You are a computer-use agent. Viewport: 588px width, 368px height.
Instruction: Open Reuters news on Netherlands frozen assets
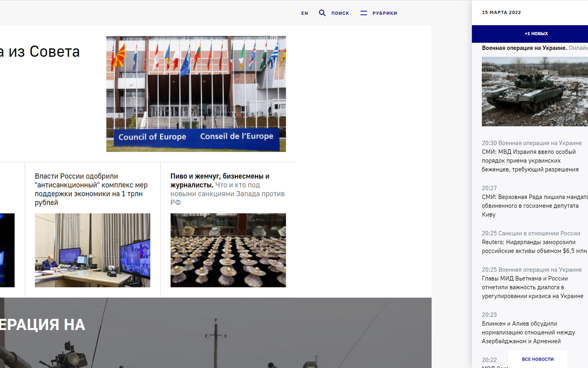point(534,246)
